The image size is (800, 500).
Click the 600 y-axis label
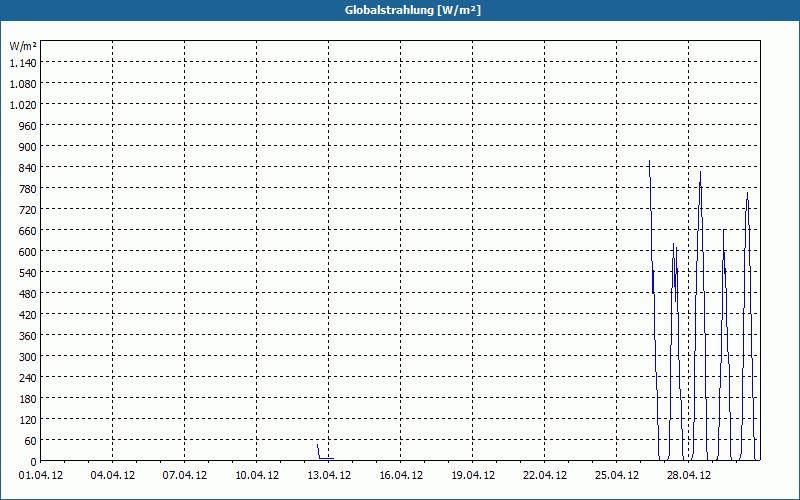[x=28, y=252]
